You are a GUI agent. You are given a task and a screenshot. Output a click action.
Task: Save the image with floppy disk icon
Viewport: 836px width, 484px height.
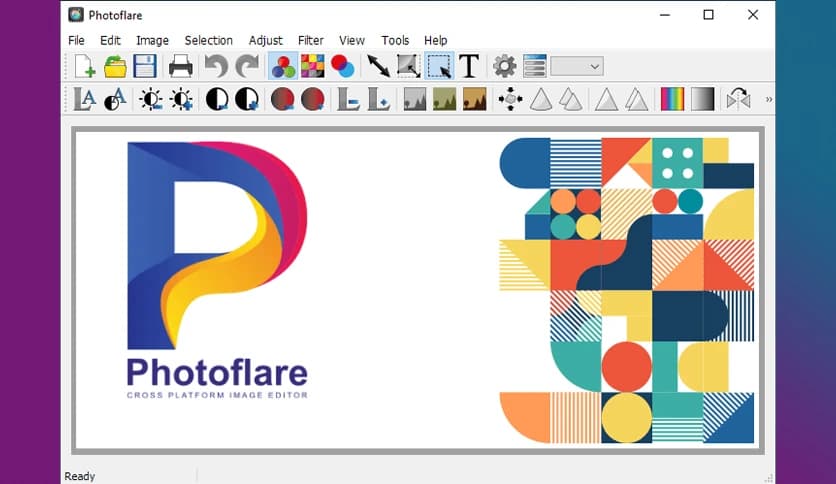coord(144,67)
